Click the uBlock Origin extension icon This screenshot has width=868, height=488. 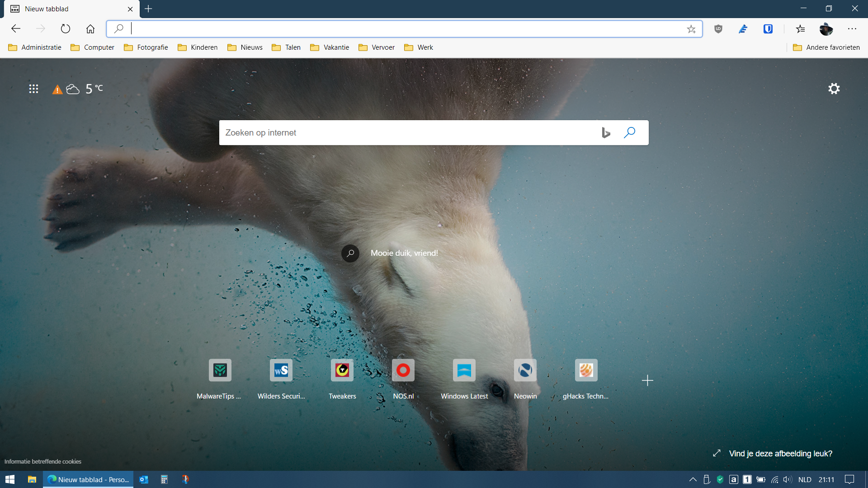click(x=718, y=29)
